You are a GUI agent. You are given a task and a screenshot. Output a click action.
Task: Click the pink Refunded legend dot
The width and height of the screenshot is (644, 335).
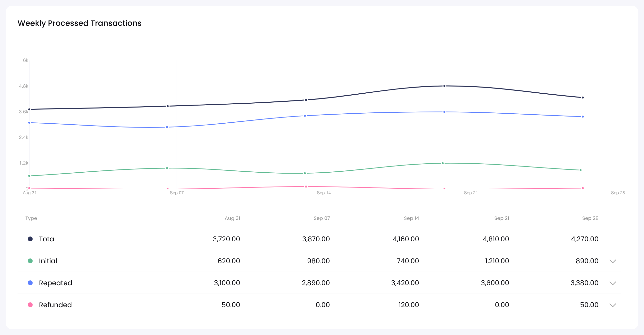[x=30, y=305]
